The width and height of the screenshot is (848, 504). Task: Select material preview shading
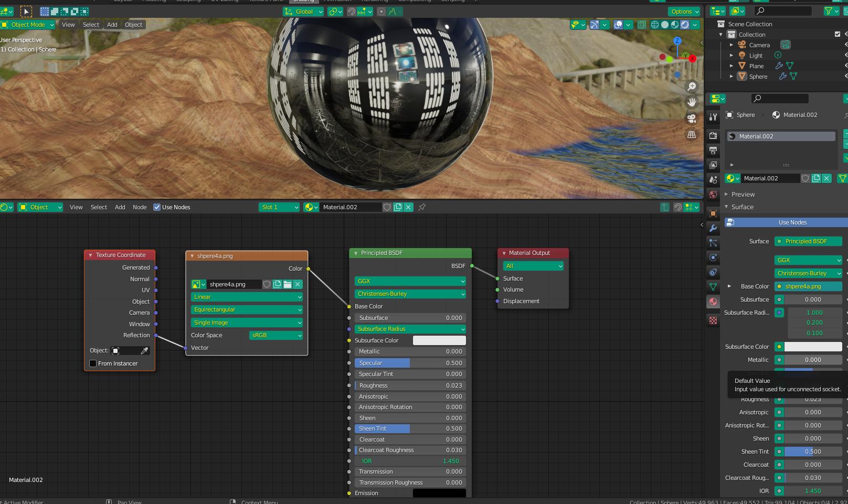(x=675, y=25)
